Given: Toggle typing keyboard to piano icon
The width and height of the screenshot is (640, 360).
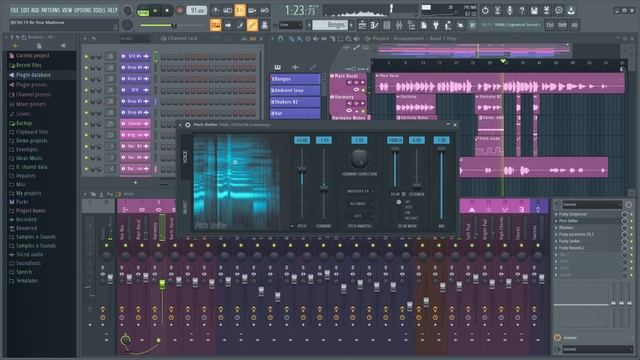Looking at the screenshot, I should point(216,25).
